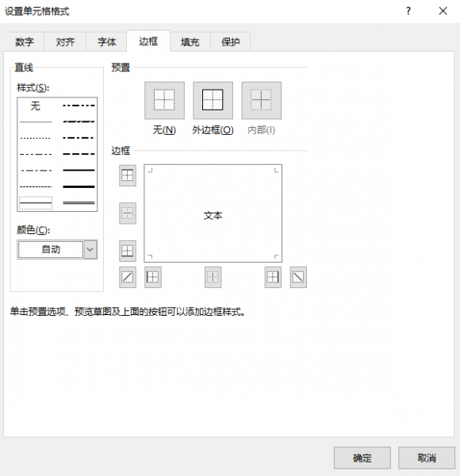This screenshot has height=476, width=460.
Task: Select the 边框 tab
Action: click(x=148, y=41)
